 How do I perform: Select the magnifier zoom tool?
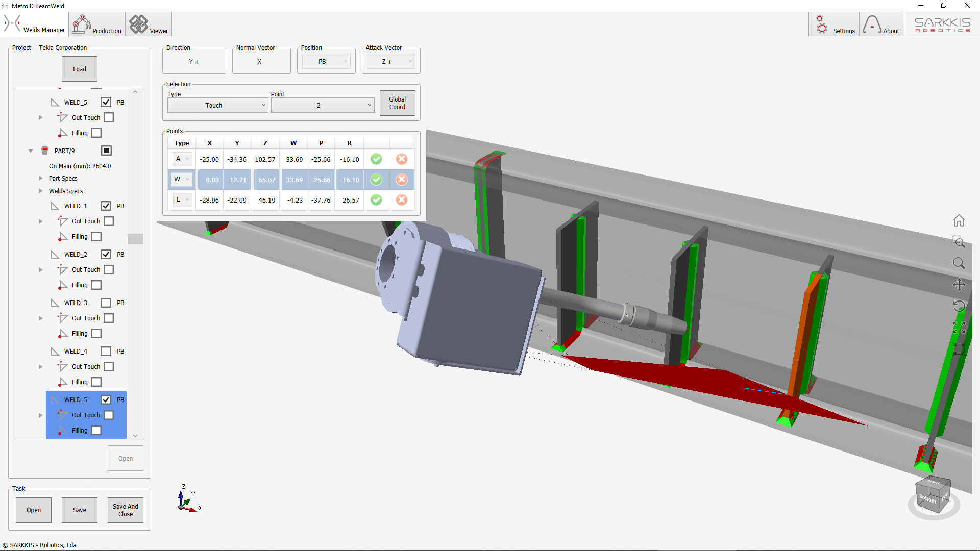pos(959,263)
